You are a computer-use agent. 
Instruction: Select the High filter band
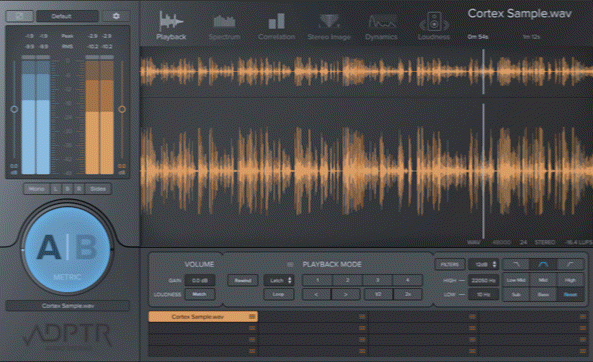point(570,280)
